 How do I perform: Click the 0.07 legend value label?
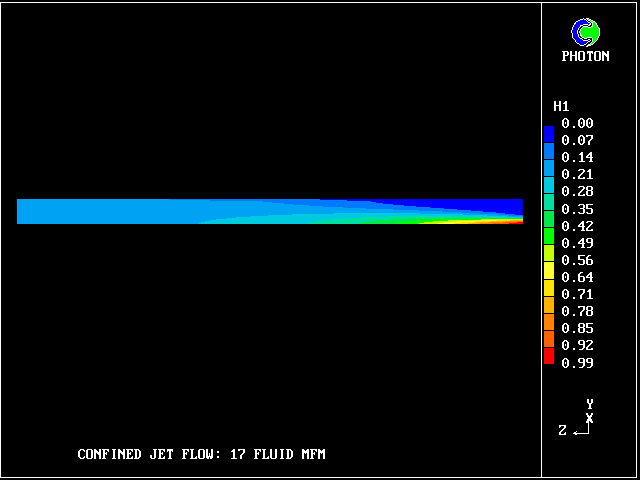click(577, 141)
